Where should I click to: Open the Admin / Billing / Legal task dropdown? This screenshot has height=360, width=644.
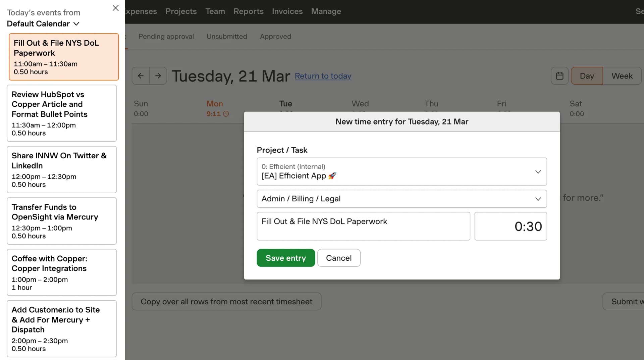click(401, 199)
